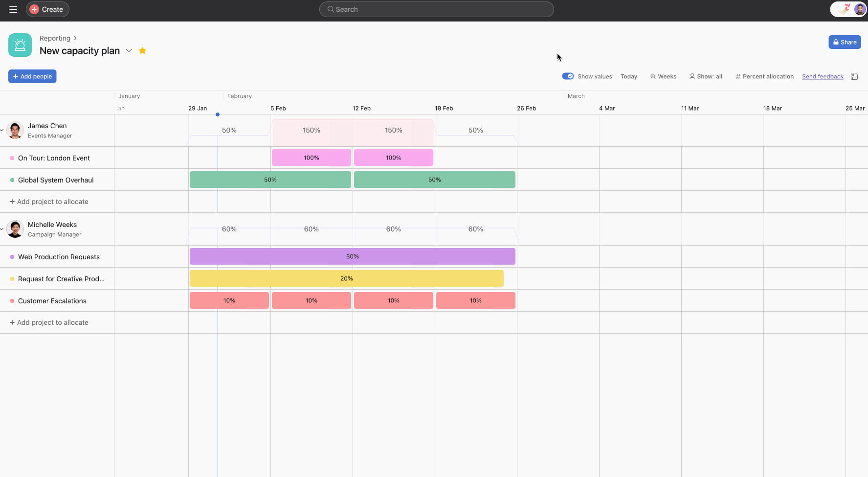Open the Weeks zoom level icon
The image size is (868, 477).
coord(653,76)
